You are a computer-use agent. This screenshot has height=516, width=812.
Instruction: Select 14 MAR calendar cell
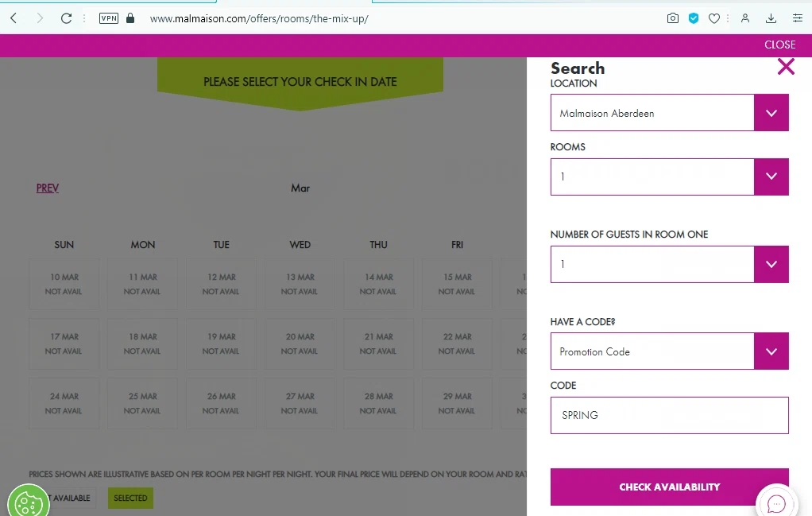378,285
